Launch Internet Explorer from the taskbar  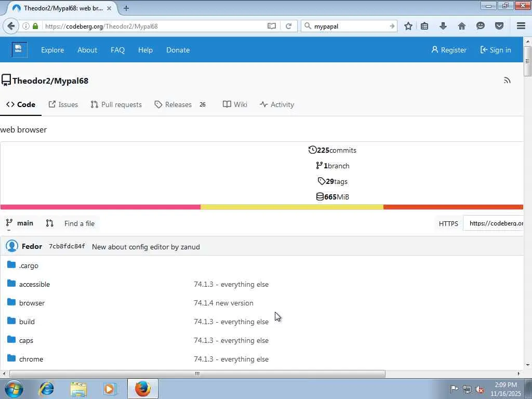pyautogui.click(x=46, y=389)
